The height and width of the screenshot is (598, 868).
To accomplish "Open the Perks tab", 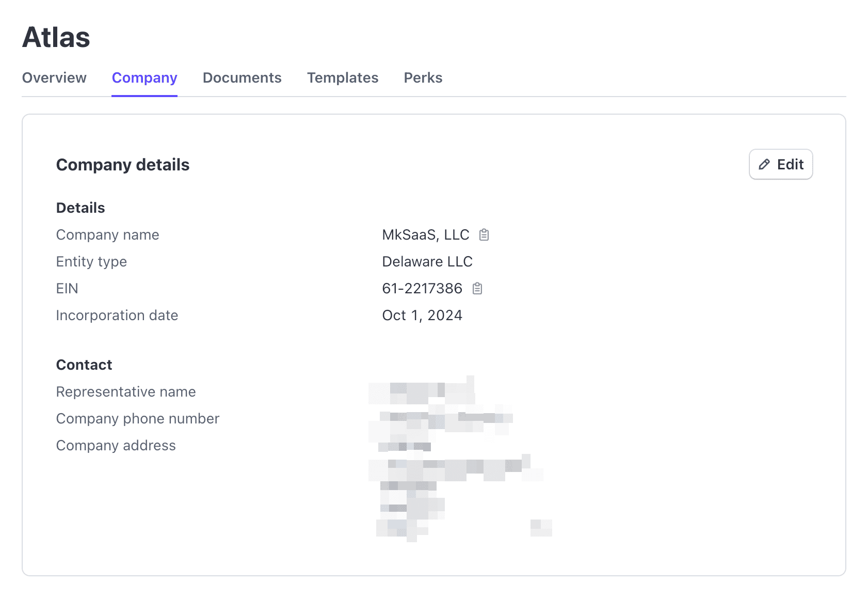I will coord(423,78).
